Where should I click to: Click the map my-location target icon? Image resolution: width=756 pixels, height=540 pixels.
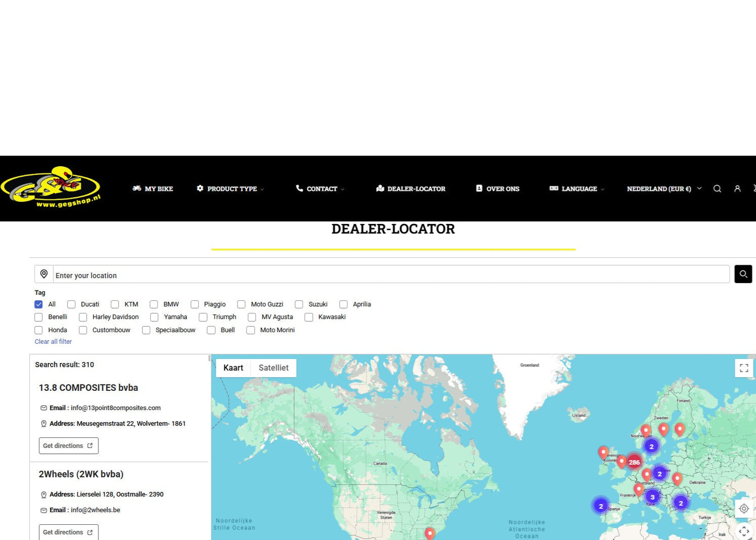click(x=743, y=508)
